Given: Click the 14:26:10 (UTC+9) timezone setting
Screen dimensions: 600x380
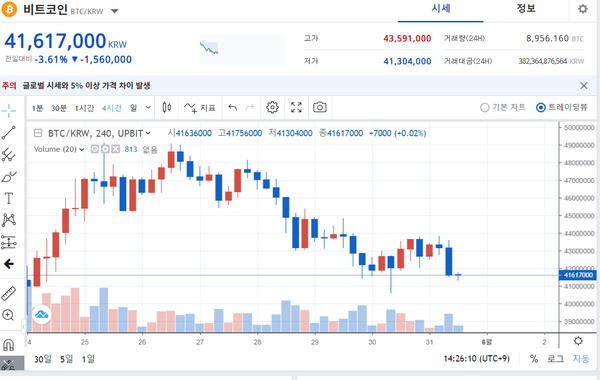Looking at the screenshot, I should point(476,359).
